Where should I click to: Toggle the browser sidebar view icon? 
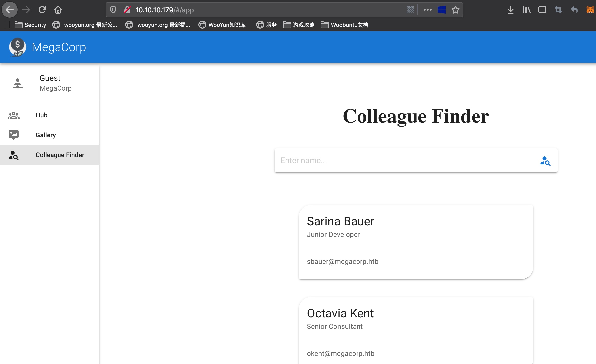point(542,10)
